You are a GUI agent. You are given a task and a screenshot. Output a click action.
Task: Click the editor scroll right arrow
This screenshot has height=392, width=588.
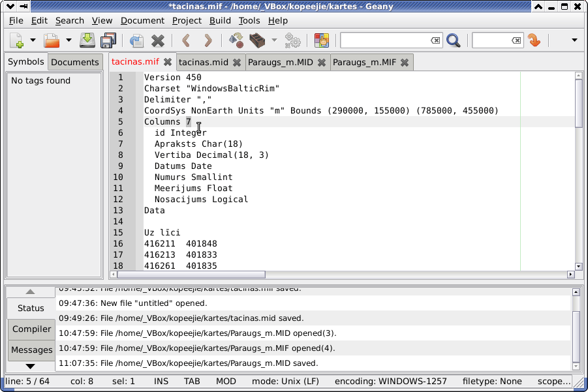pos(571,275)
